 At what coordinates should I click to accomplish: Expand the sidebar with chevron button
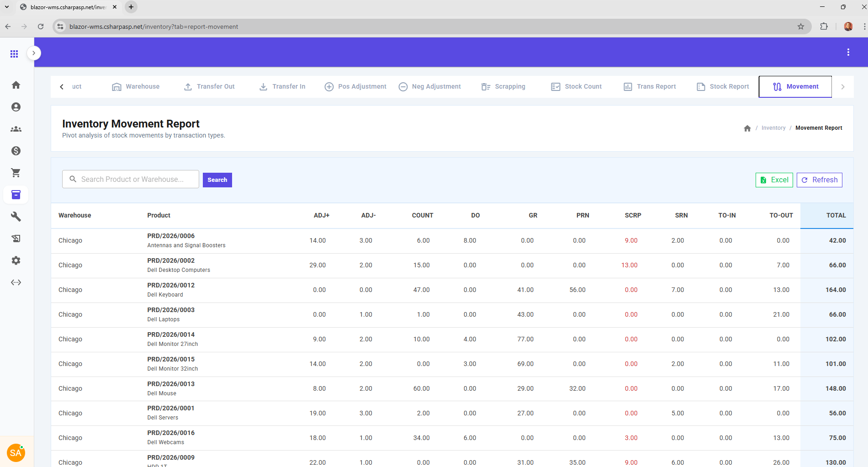tap(34, 53)
